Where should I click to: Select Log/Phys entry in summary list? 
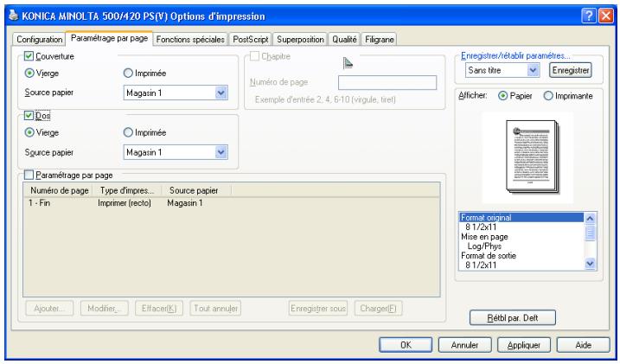pos(484,246)
